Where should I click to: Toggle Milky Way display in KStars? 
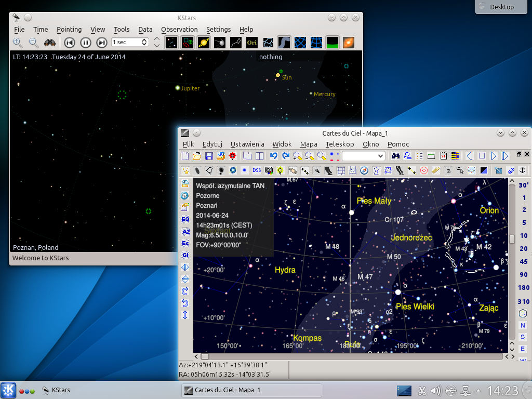click(x=284, y=43)
